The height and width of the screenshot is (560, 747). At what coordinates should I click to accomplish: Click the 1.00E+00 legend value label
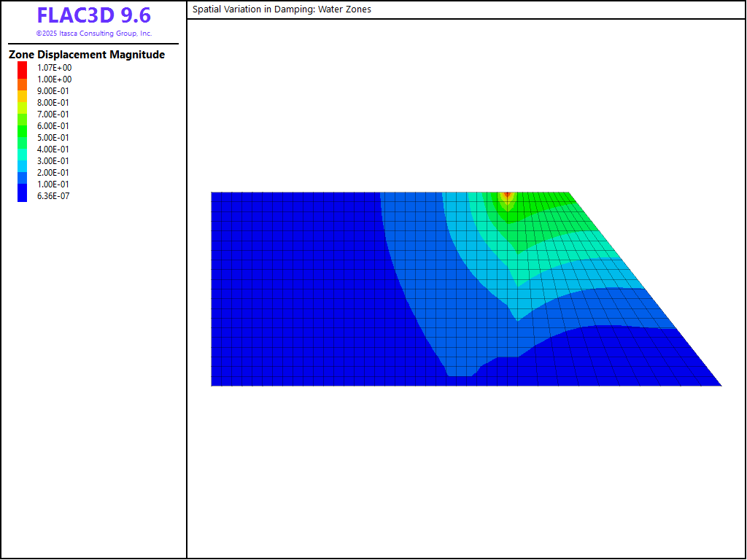(55, 79)
